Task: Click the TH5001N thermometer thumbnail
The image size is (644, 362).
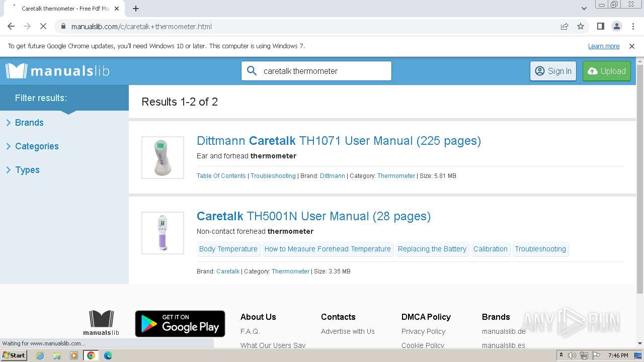Action: coord(163,233)
